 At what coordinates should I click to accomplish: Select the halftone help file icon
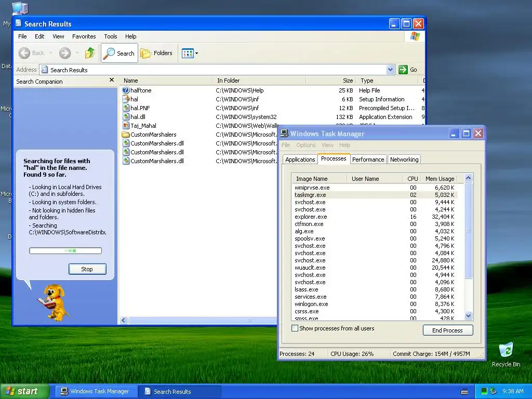tap(126, 90)
